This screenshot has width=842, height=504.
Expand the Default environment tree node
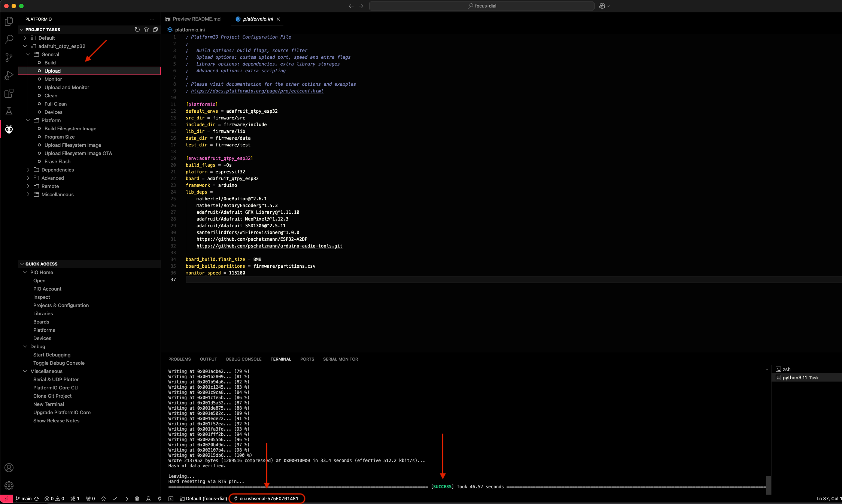click(25, 38)
